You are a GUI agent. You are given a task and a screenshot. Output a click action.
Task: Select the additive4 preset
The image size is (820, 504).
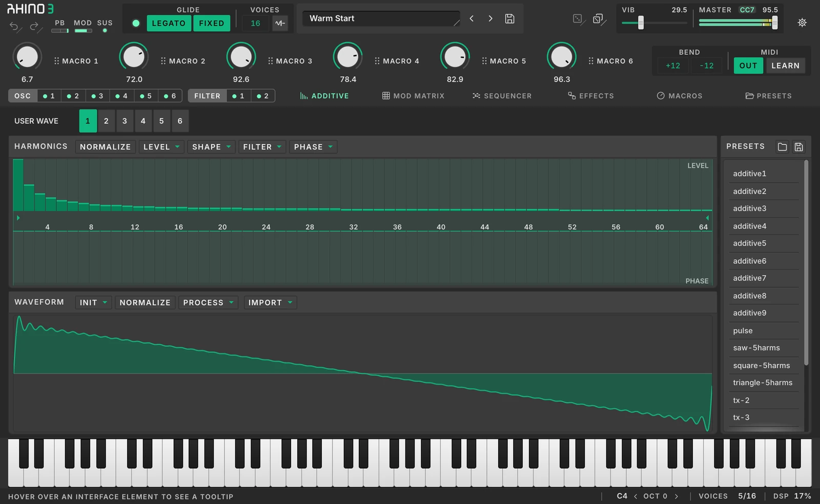764,226
